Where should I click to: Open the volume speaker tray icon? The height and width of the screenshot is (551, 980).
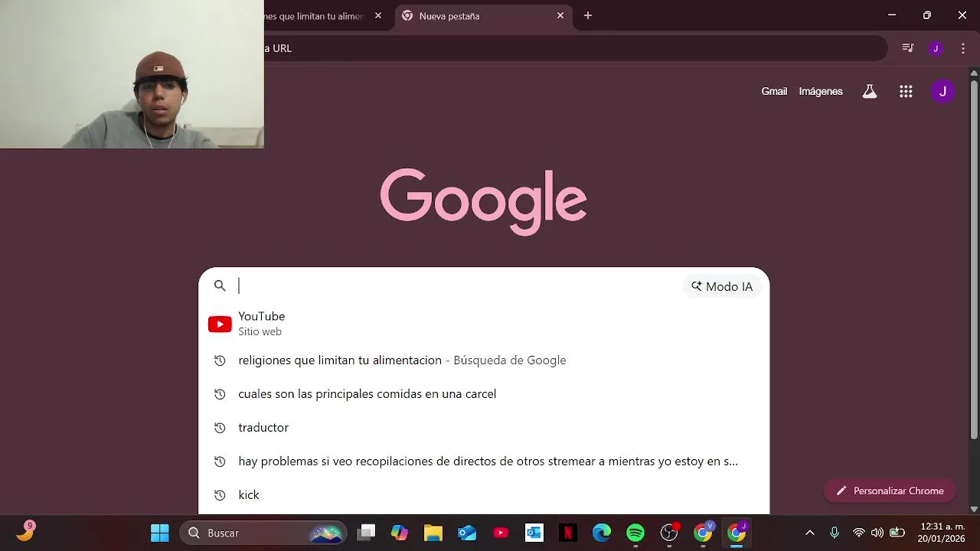coord(877,533)
